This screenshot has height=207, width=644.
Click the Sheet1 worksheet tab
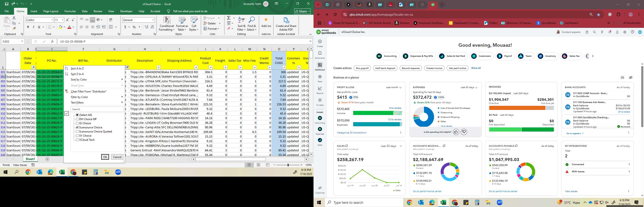30,159
